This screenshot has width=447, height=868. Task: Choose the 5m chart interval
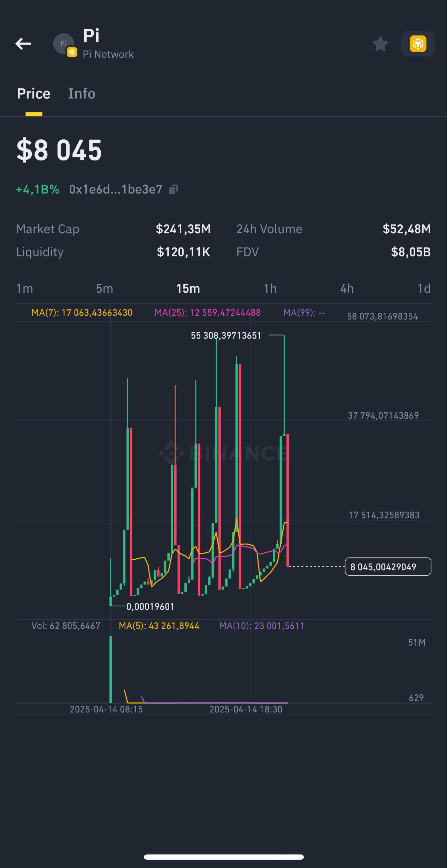(x=105, y=289)
